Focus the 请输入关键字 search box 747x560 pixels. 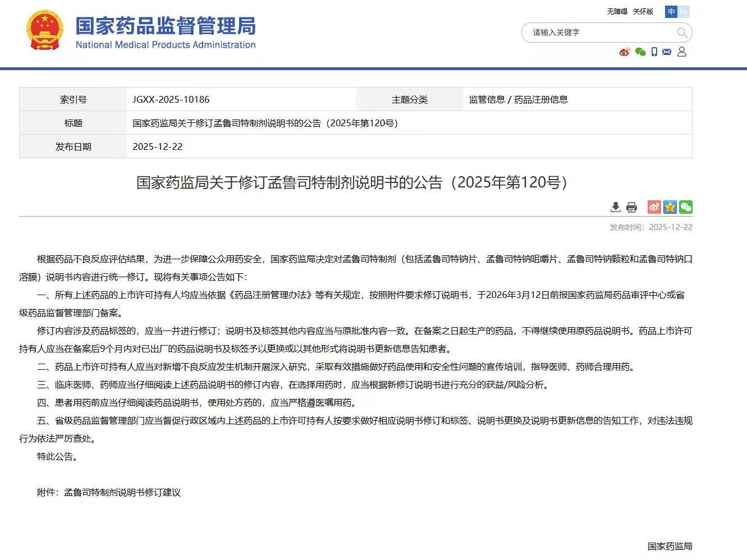coord(601,33)
